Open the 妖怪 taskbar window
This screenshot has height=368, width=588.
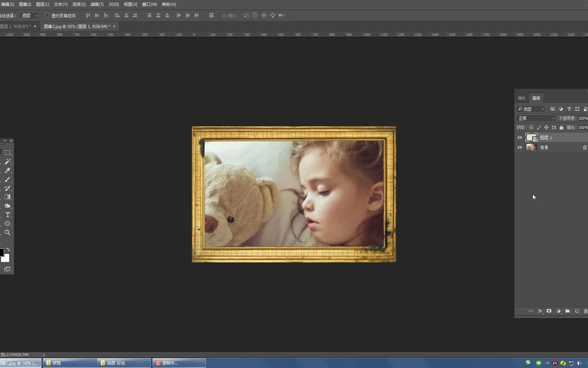coord(70,363)
